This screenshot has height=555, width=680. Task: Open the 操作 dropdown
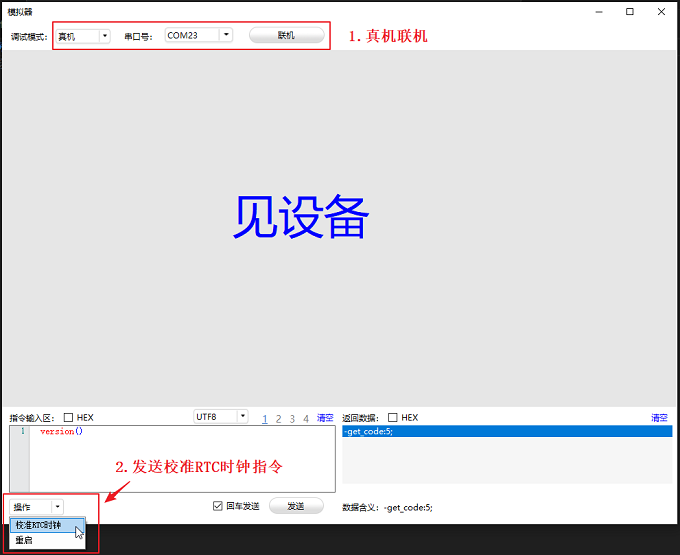coord(36,506)
